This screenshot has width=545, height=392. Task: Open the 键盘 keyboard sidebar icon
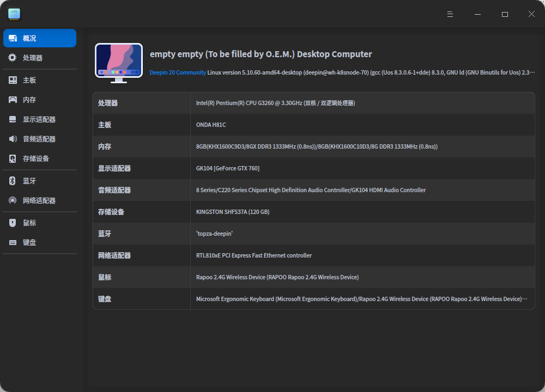12,242
